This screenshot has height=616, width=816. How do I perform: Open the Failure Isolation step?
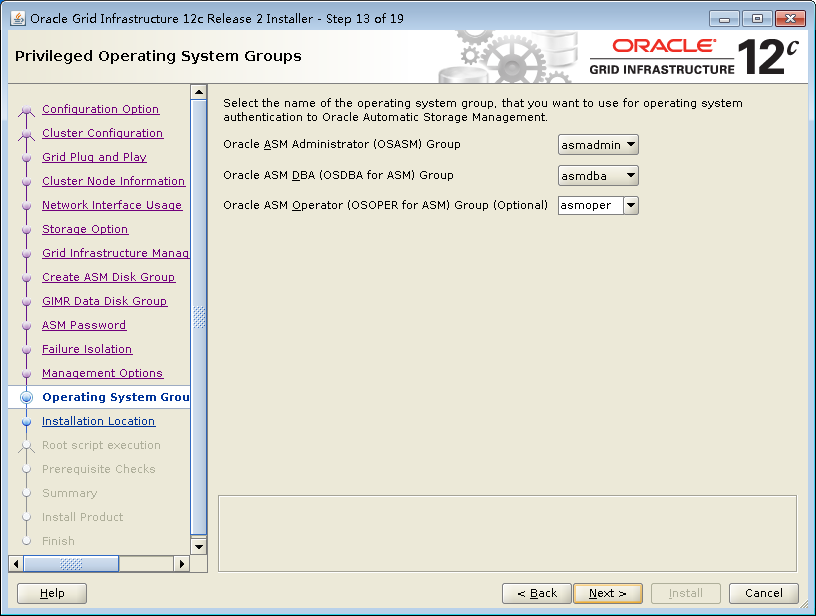[x=87, y=349]
